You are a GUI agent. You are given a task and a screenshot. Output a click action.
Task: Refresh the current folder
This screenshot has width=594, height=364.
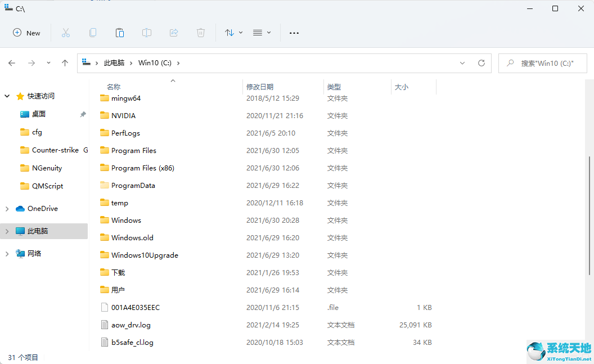pyautogui.click(x=481, y=63)
